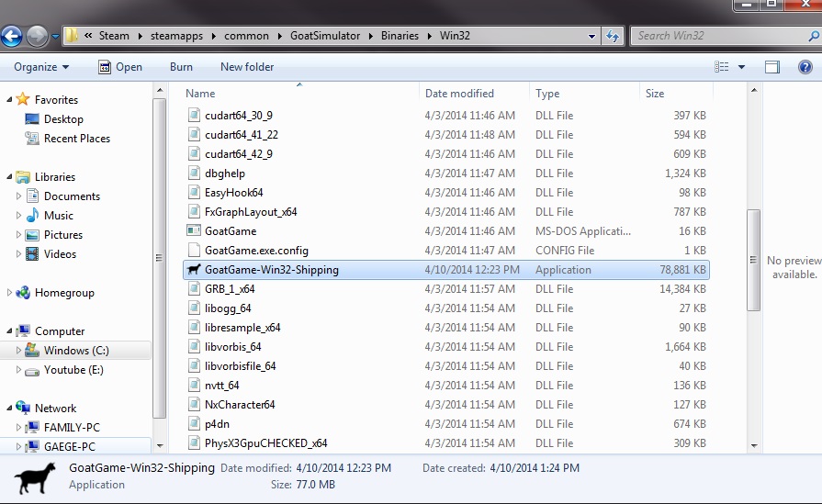Image resolution: width=822 pixels, height=504 pixels.
Task: Collapse the Libraries section
Action: click(x=9, y=177)
